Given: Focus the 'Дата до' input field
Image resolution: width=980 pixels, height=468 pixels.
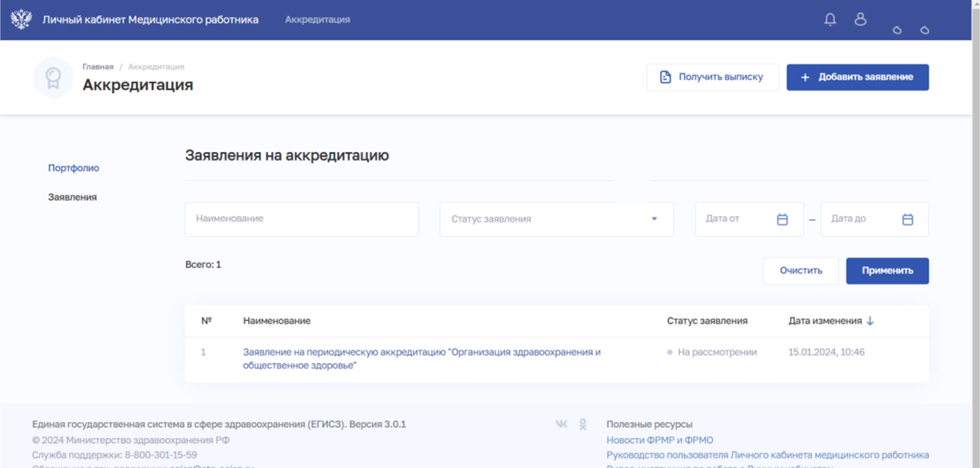Looking at the screenshot, I should click(874, 219).
